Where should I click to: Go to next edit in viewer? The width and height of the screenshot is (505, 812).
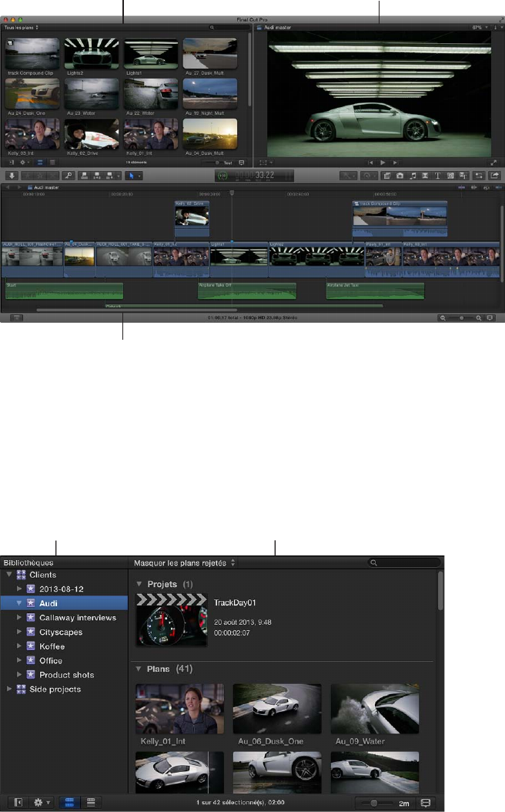[396, 163]
